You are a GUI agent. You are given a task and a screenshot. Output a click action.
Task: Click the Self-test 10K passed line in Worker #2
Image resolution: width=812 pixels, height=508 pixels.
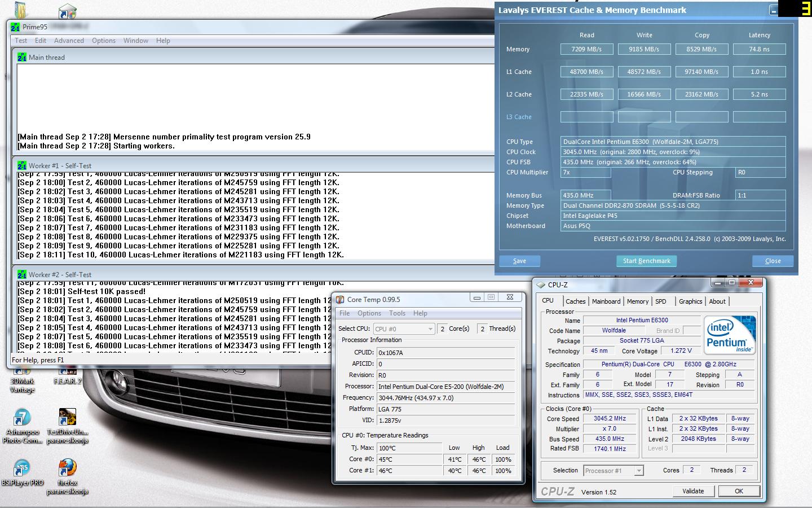(82, 292)
